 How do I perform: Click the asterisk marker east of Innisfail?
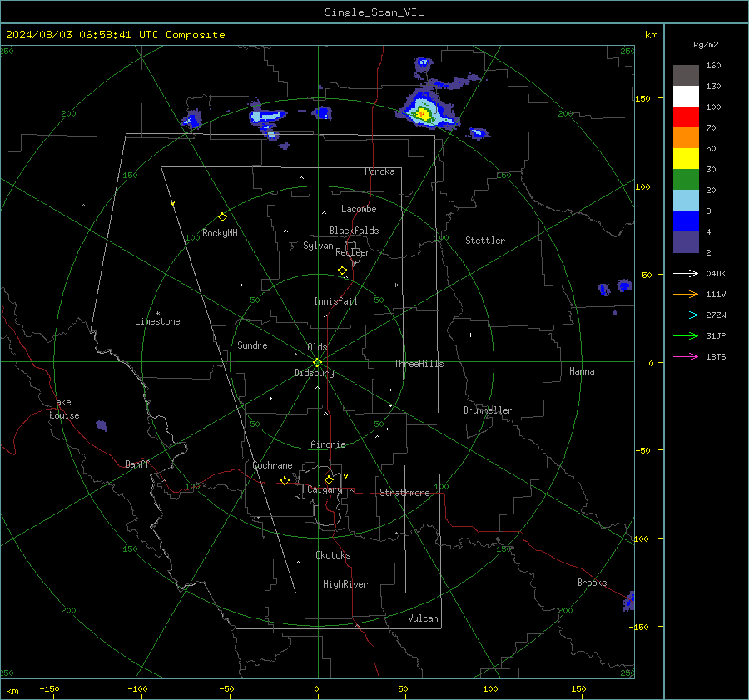pyautogui.click(x=395, y=285)
